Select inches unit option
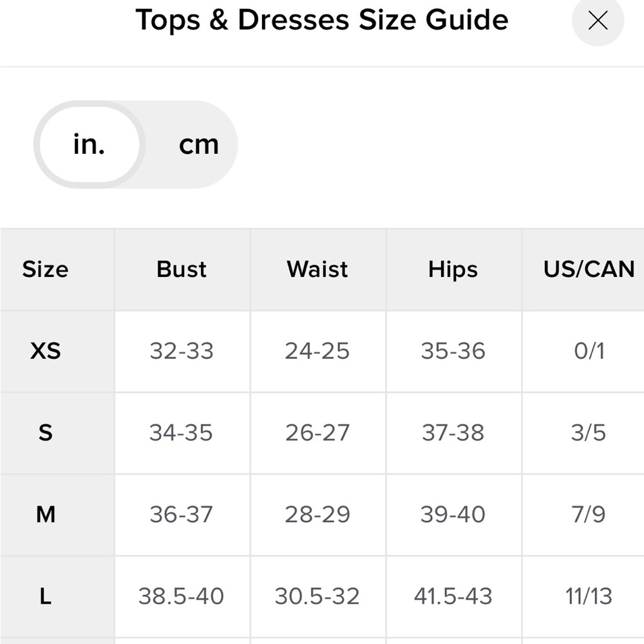This screenshot has height=644, width=644. [x=89, y=145]
